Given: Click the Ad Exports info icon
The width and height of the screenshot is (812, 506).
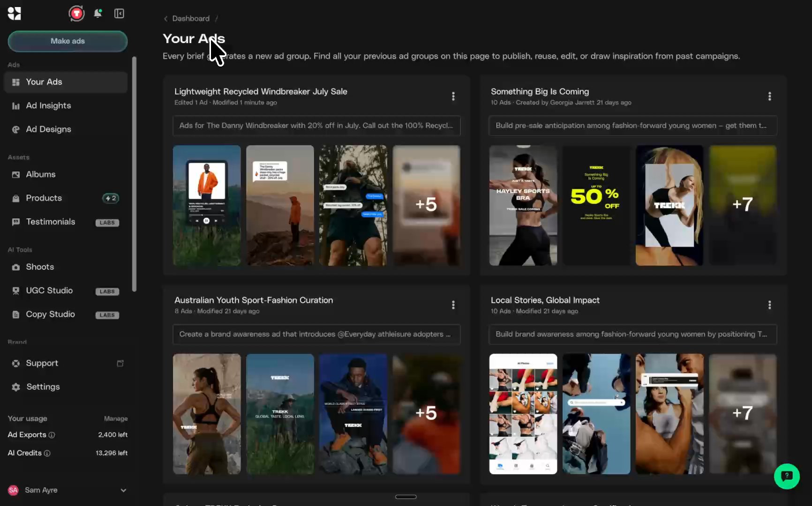Looking at the screenshot, I should tap(52, 435).
